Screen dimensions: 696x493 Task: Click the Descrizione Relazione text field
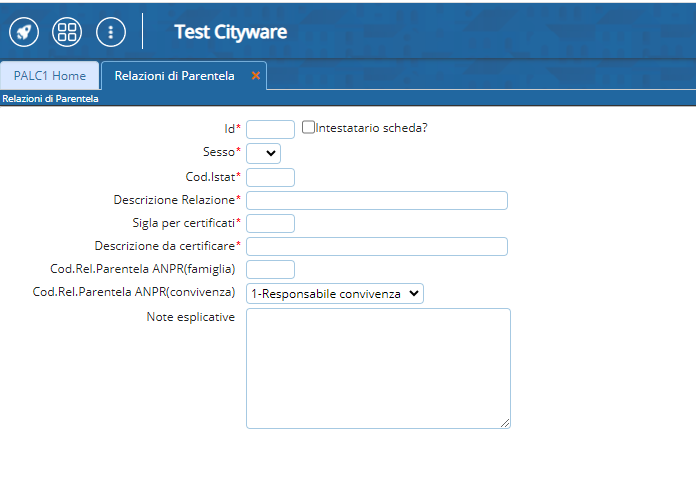click(377, 200)
